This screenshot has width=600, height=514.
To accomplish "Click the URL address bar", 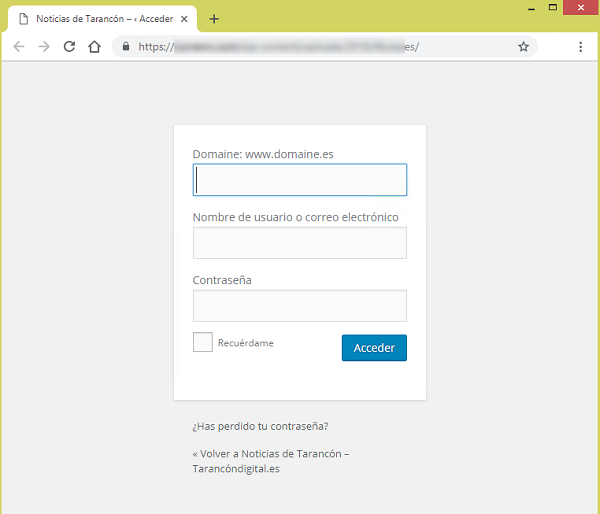I will coord(320,46).
